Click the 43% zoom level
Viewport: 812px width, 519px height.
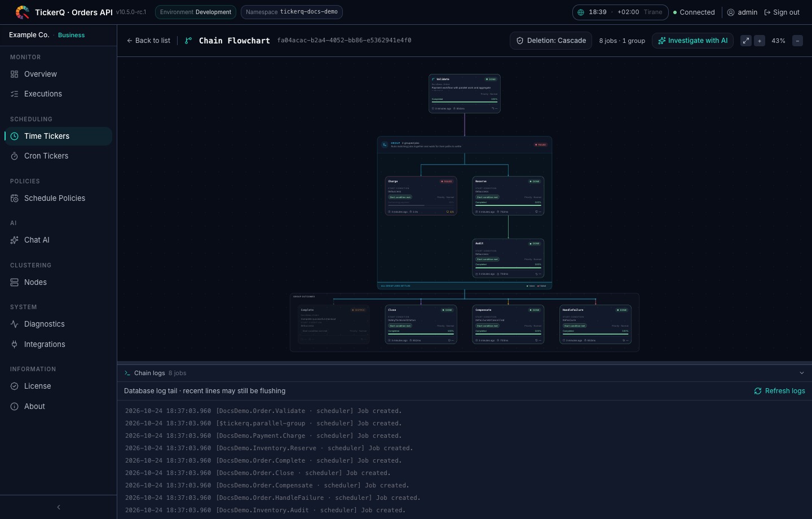[778, 41]
